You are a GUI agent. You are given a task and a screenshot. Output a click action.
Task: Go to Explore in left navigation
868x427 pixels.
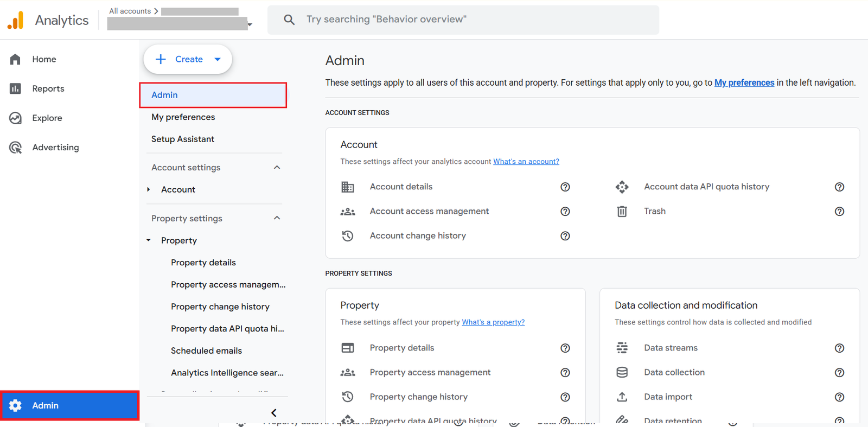point(47,118)
